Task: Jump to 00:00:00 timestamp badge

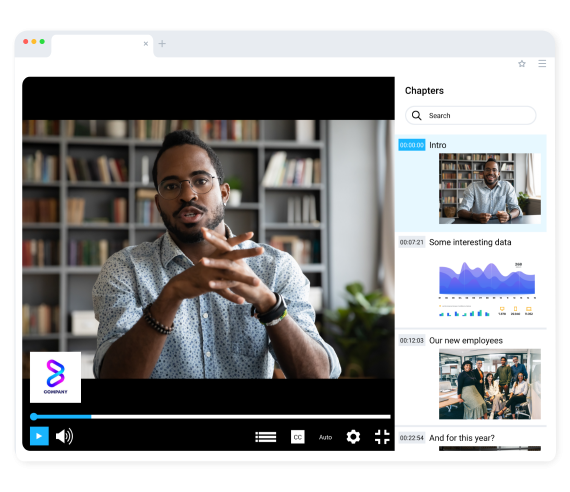Action: tap(412, 145)
